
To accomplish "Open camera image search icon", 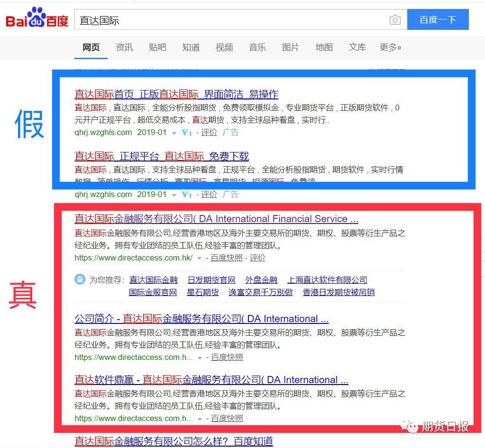I will pos(395,20).
